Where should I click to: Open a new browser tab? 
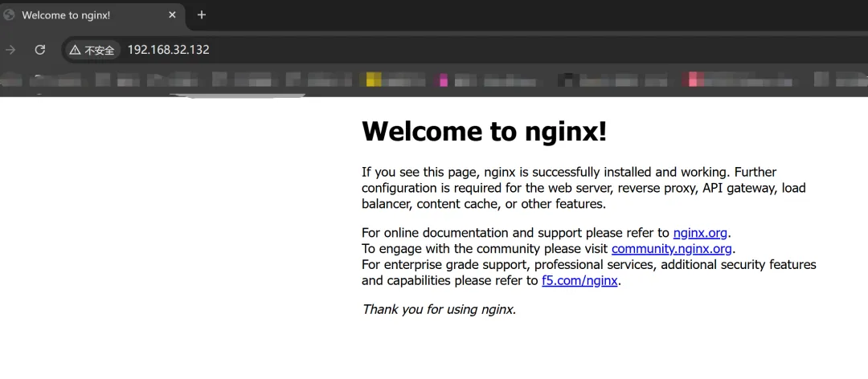point(202,15)
